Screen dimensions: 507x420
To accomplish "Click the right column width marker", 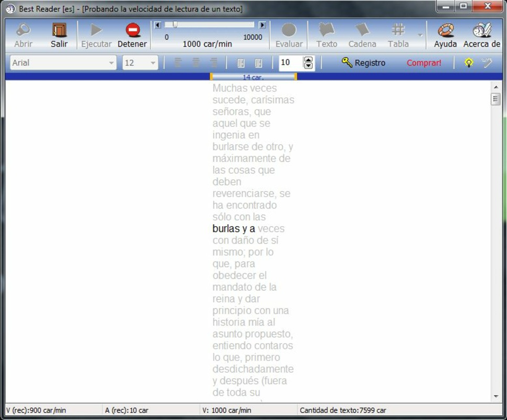I will coord(295,77).
